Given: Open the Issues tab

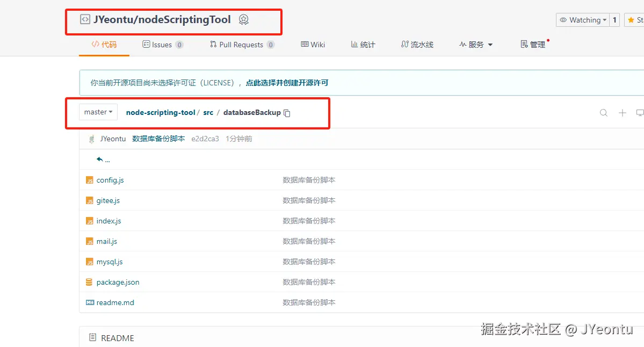Looking at the screenshot, I should (163, 45).
